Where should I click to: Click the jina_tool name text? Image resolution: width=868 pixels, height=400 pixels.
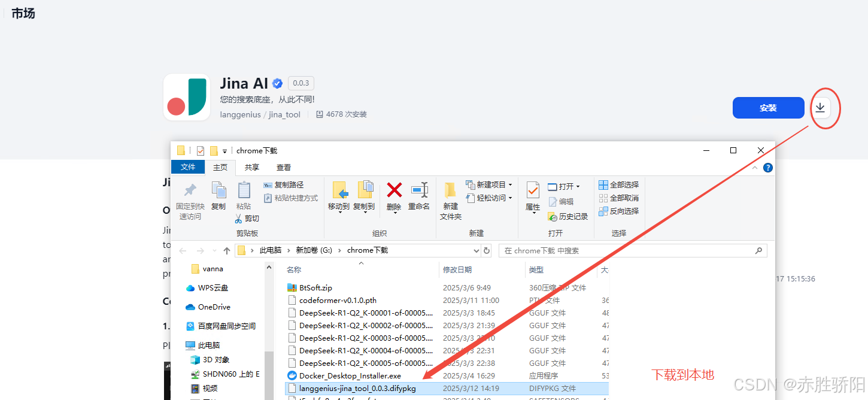tap(284, 114)
